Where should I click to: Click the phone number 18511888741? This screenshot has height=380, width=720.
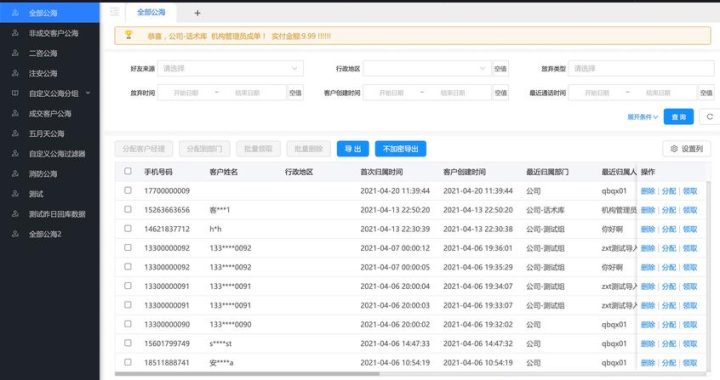[167, 363]
